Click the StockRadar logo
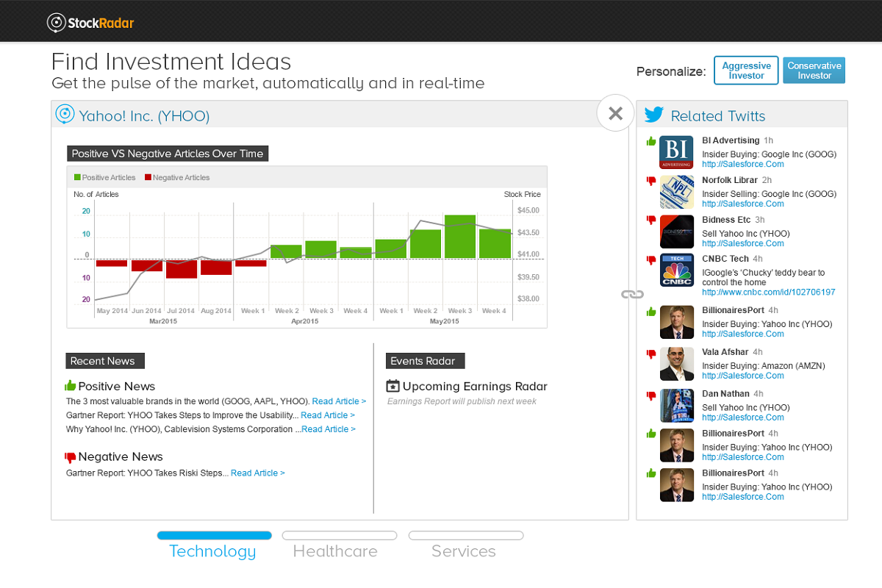Screen dimensions: 882x588 point(90,23)
